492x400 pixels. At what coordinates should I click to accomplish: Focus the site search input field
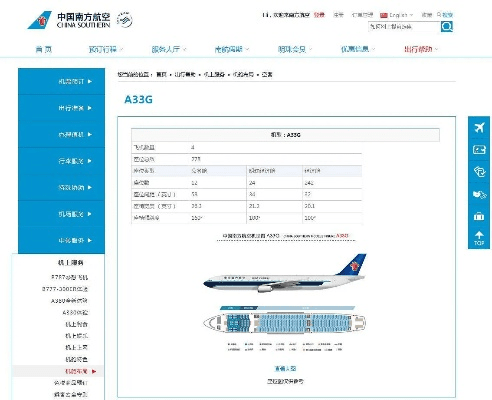tap(404, 26)
